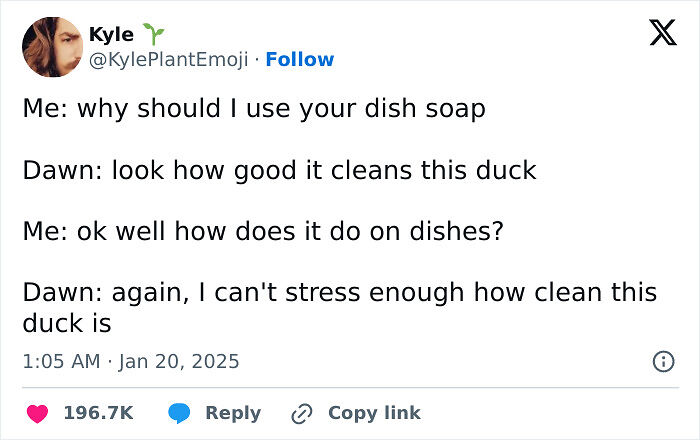Click the line about using your dish soap
The image size is (700, 440).
click(x=253, y=109)
